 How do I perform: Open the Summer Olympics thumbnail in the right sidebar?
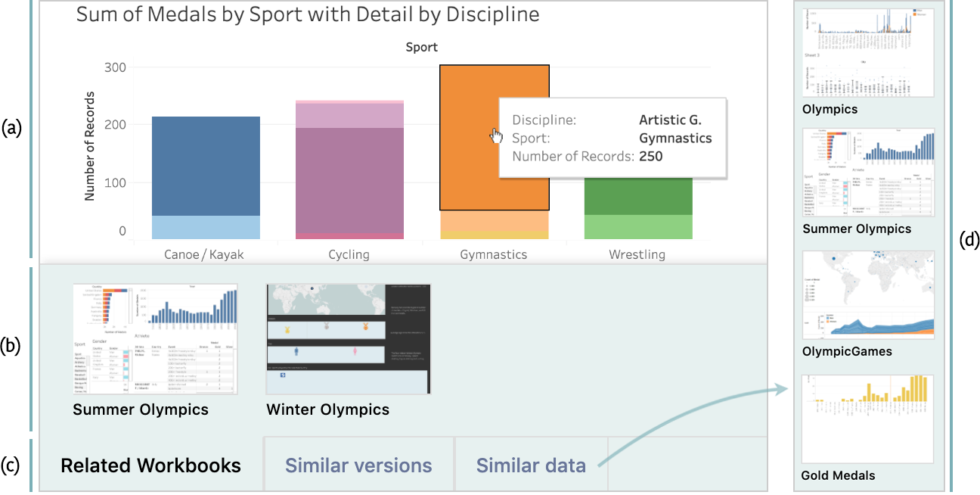coord(868,173)
